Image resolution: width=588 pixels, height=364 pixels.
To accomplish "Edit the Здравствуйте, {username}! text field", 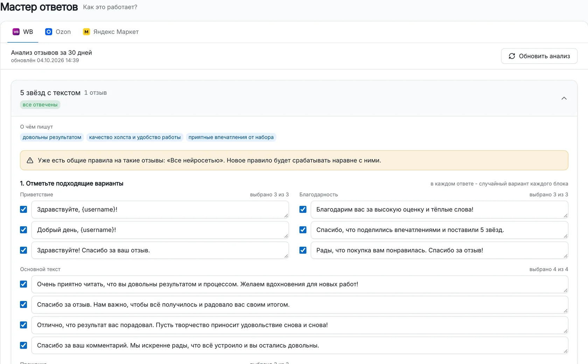I will pyautogui.click(x=160, y=210).
